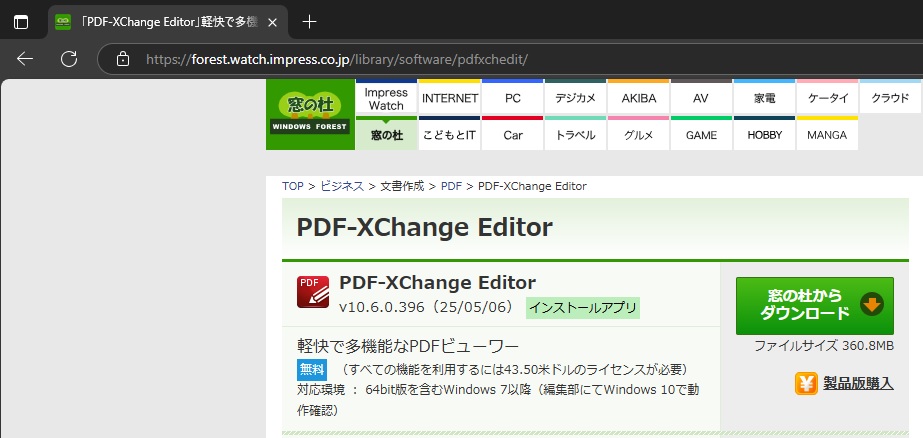
Task: Click the 無料 blue badge
Action: (x=312, y=370)
